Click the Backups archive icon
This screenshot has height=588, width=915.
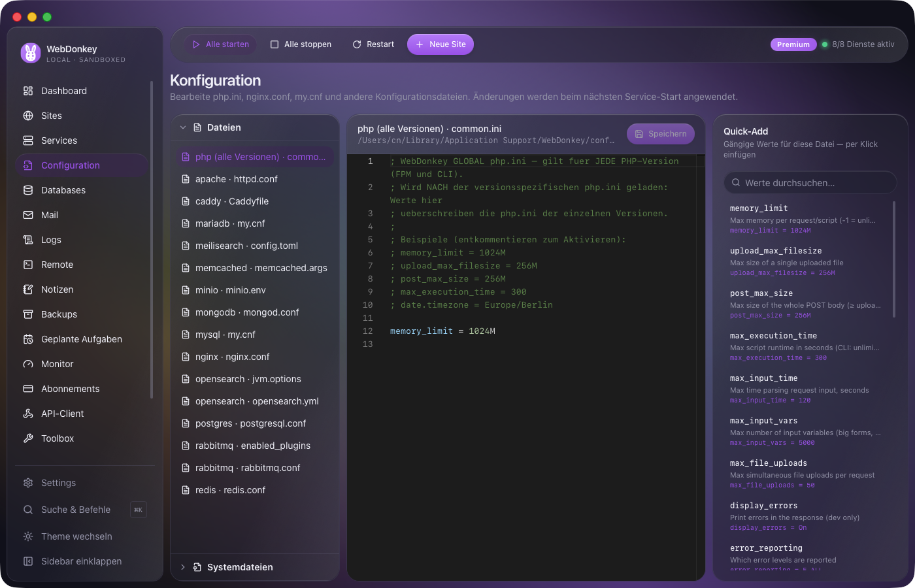[x=28, y=314]
